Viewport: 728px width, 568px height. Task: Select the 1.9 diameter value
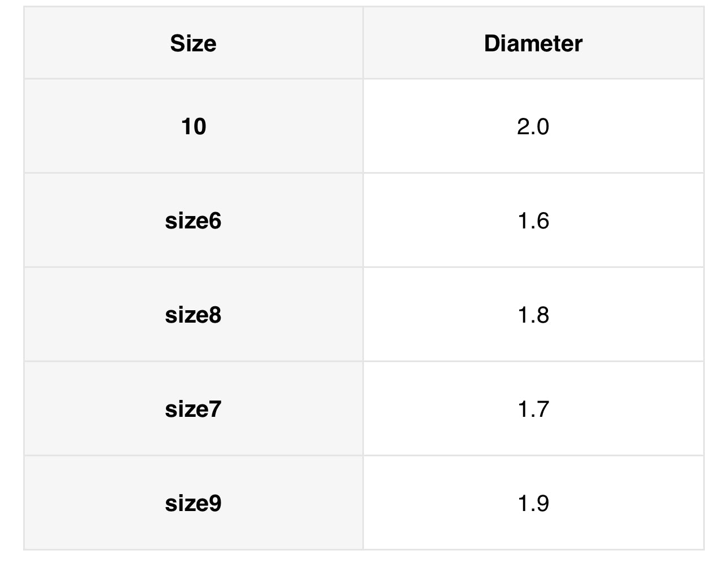click(x=533, y=503)
